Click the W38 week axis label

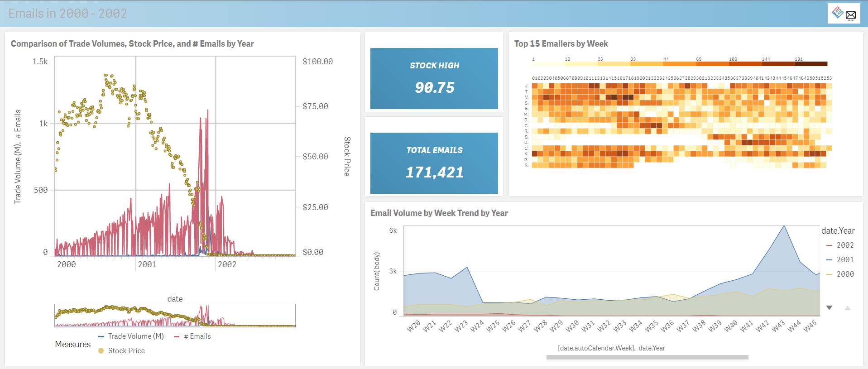point(698,326)
